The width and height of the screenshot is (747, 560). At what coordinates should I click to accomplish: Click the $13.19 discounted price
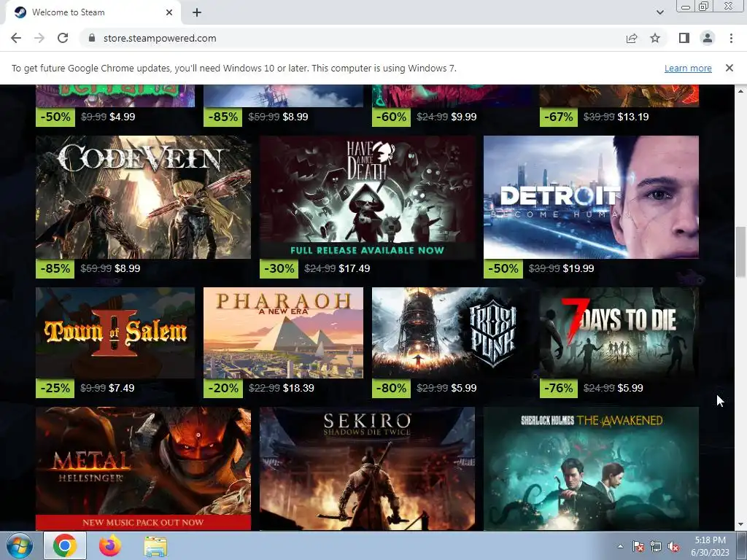coord(633,117)
